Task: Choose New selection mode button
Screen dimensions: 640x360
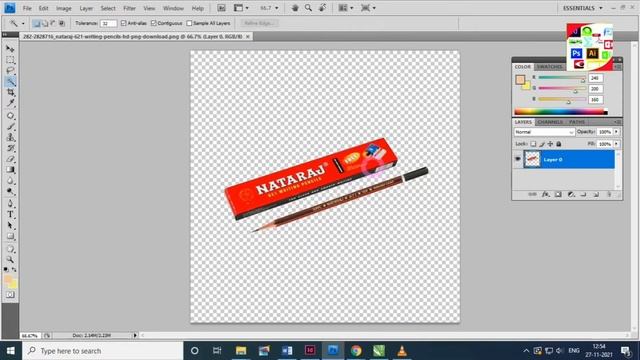Action: pyautogui.click(x=36, y=23)
